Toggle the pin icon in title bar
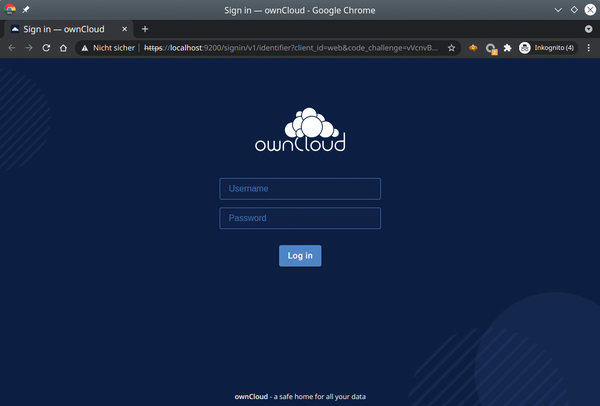The image size is (600, 406). [x=26, y=10]
